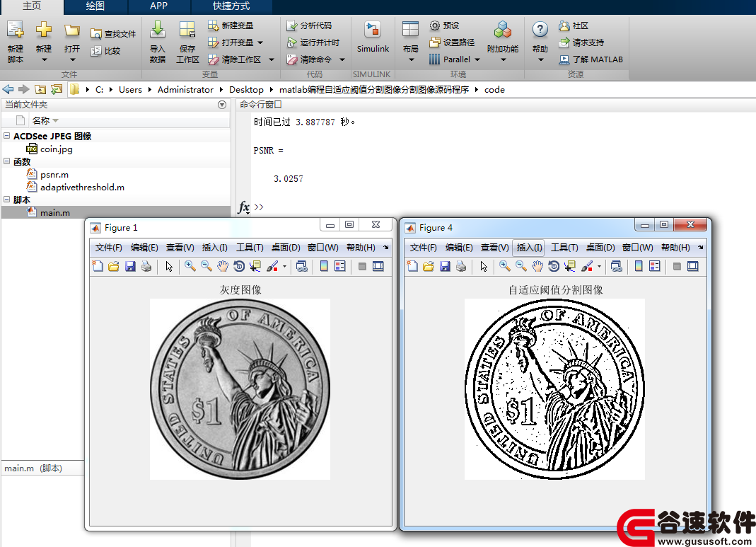Select adaptivethreshold.m file
This screenshot has height=547, width=756.
click(82, 187)
